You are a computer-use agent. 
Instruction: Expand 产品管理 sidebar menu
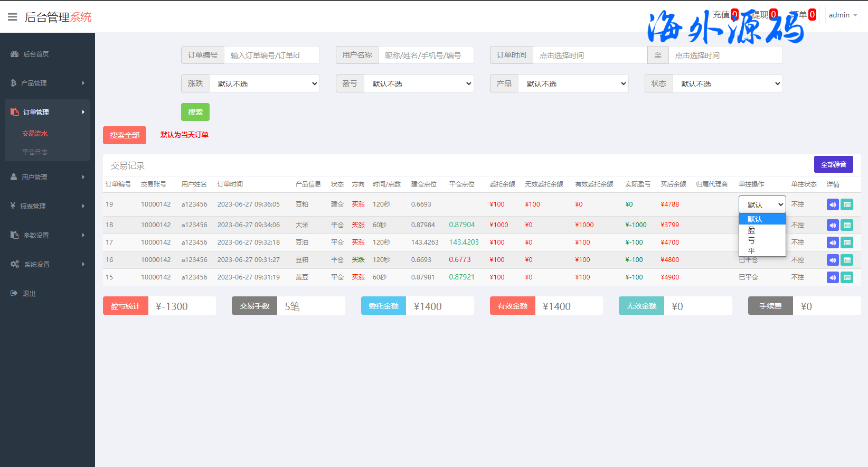coord(48,83)
